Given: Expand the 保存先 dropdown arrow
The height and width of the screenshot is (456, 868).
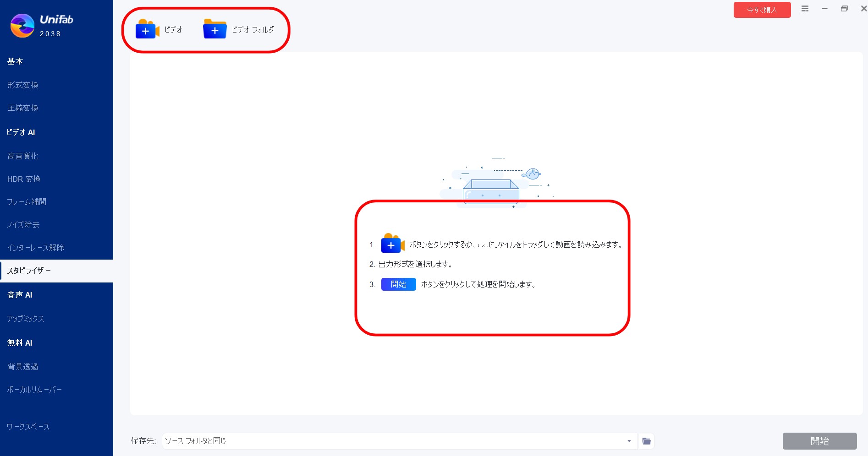Looking at the screenshot, I should 629,441.
